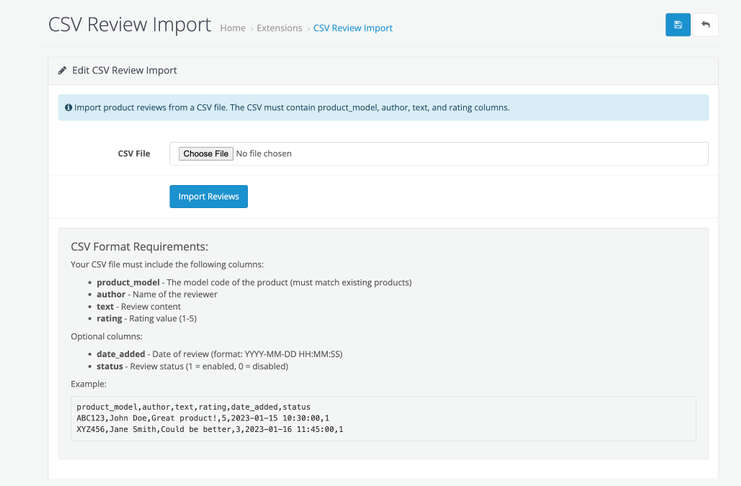The image size is (741, 486).
Task: Click the blue info alert message text
Action: (292, 107)
